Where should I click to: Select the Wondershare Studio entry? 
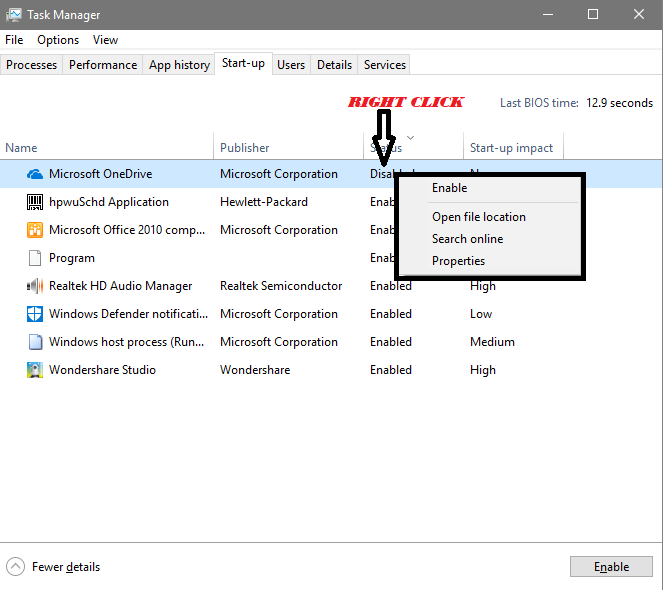pyautogui.click(x=102, y=370)
